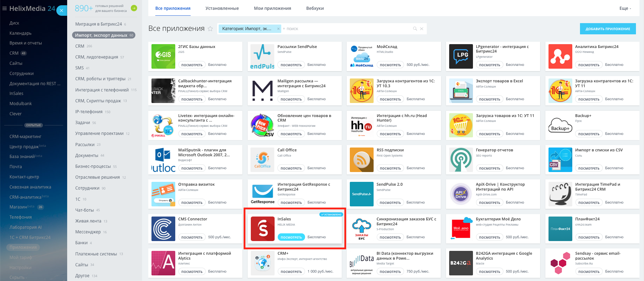
Task: Open the GetResponse integration icon
Action: tap(263, 194)
